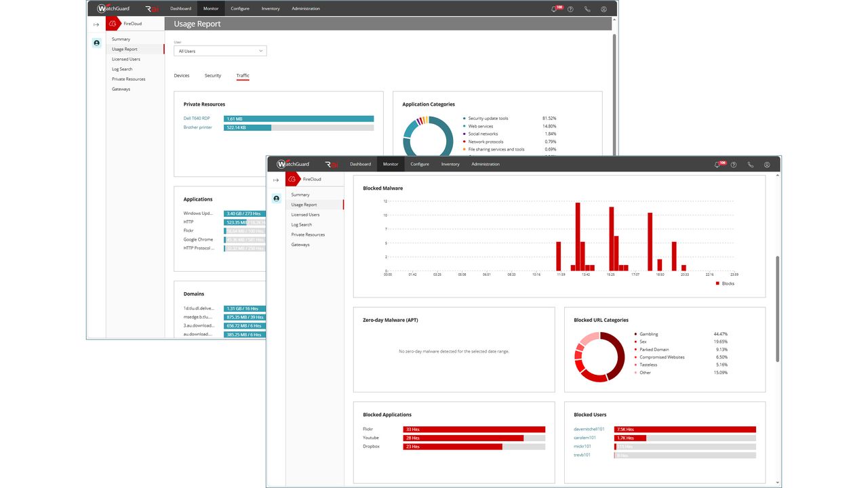Open blocked user davemitchell101 link
This screenshot has width=868, height=488.
click(x=589, y=429)
